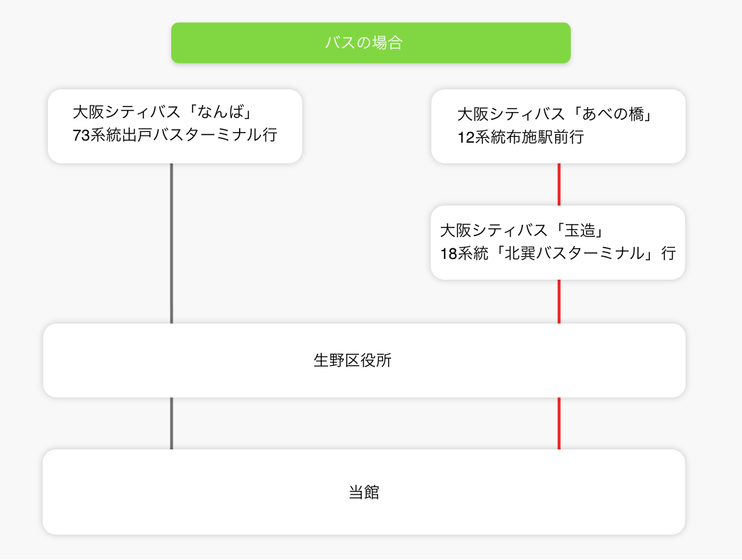Click 12系統布施駅前行 route text

[x=521, y=137]
